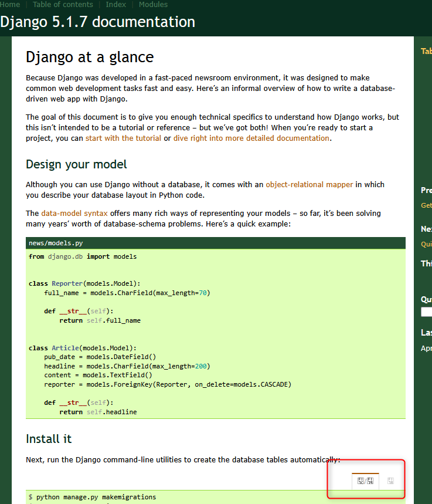
Task: Click the 'Install it' heading
Action: click(49, 439)
